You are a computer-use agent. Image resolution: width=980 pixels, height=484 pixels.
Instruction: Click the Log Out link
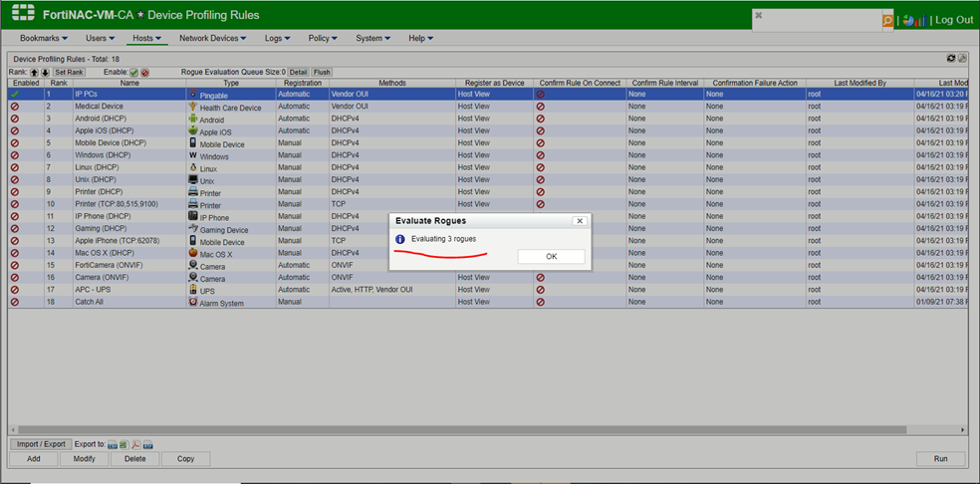(953, 20)
